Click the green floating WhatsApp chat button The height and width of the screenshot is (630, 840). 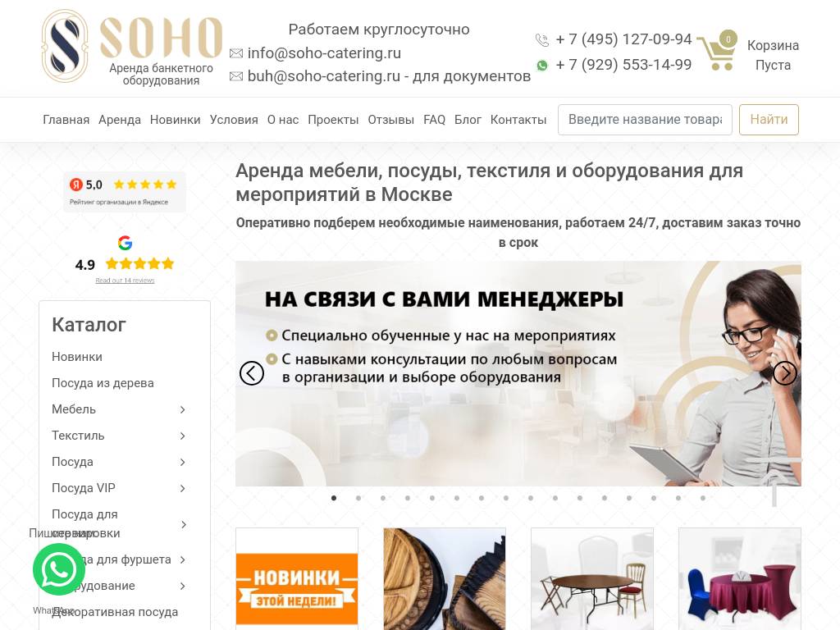click(59, 569)
